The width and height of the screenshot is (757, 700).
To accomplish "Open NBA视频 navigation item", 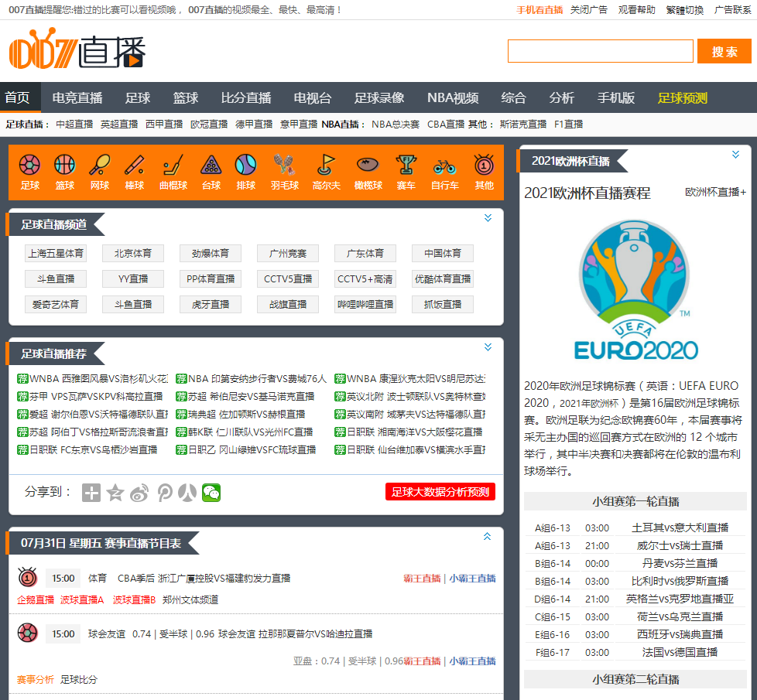I will click(x=453, y=98).
